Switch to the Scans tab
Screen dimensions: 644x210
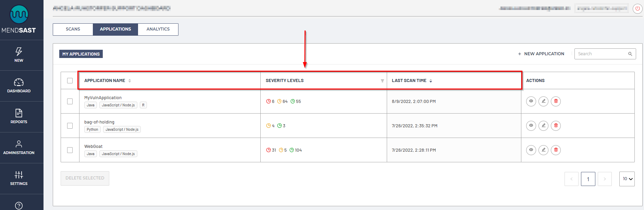[73, 29]
